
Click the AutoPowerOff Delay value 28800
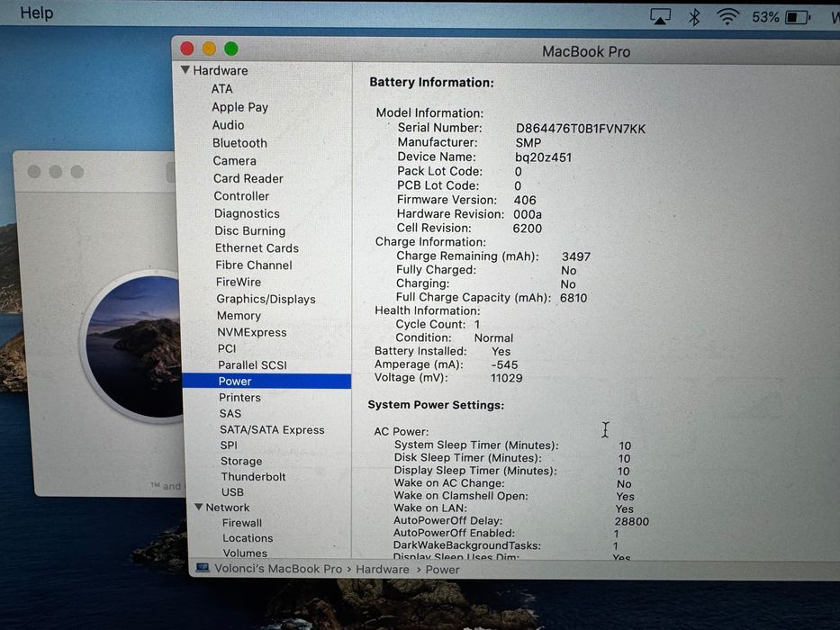(x=632, y=521)
